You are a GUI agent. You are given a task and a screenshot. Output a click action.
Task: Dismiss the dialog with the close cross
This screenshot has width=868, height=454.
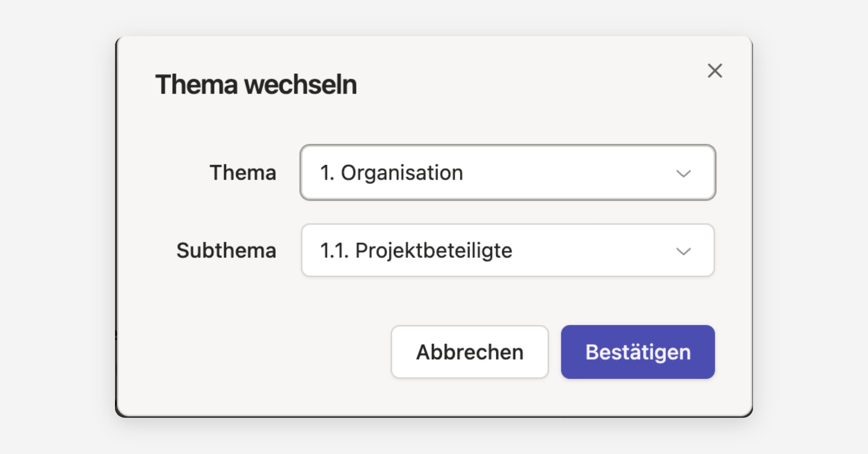click(x=715, y=71)
